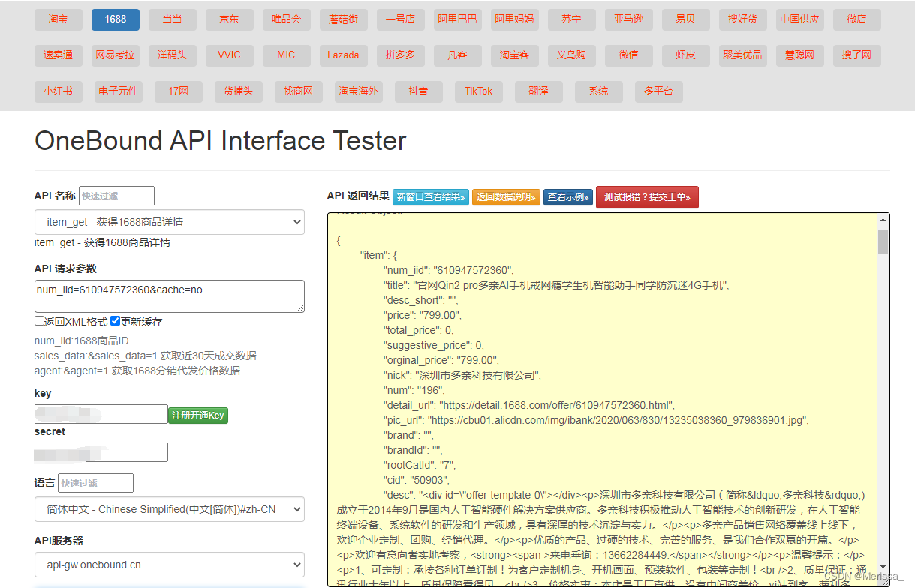Open 返回数据说明 button

[x=506, y=197]
